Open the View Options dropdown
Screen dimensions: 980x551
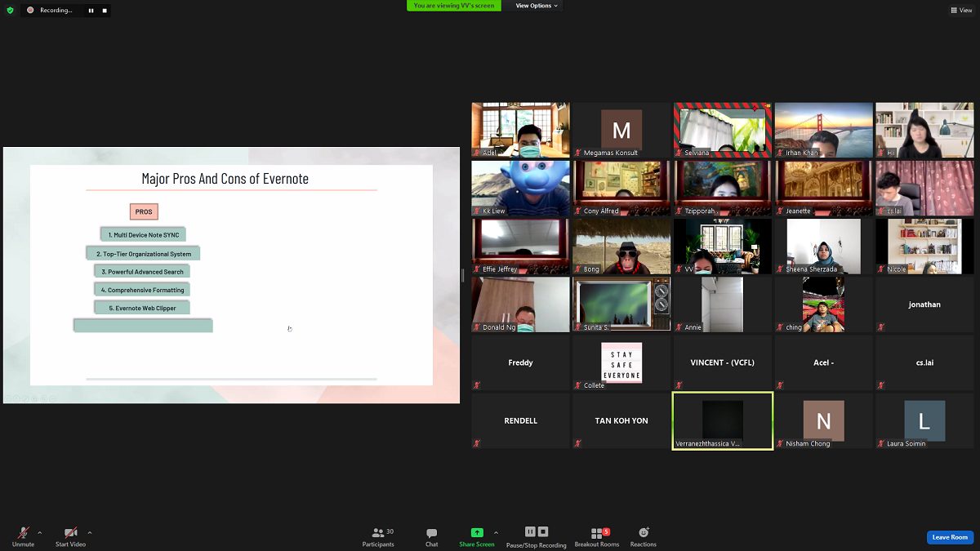coord(537,6)
